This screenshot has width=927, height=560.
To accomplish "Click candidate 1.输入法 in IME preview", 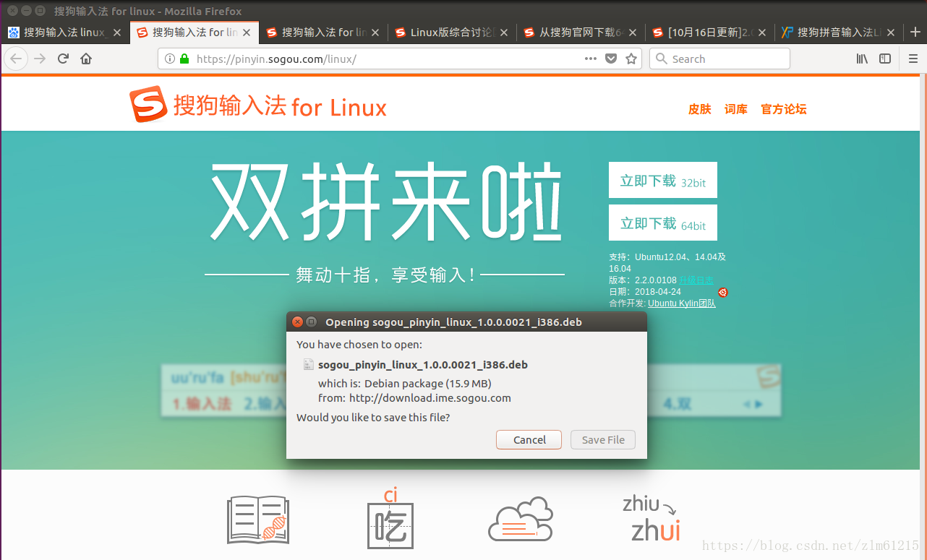I will [202, 404].
